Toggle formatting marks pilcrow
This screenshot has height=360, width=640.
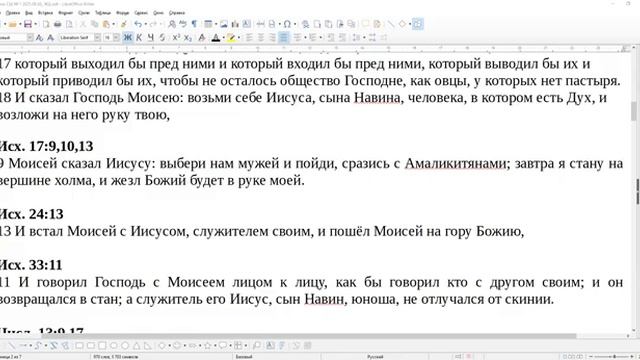click(194, 24)
